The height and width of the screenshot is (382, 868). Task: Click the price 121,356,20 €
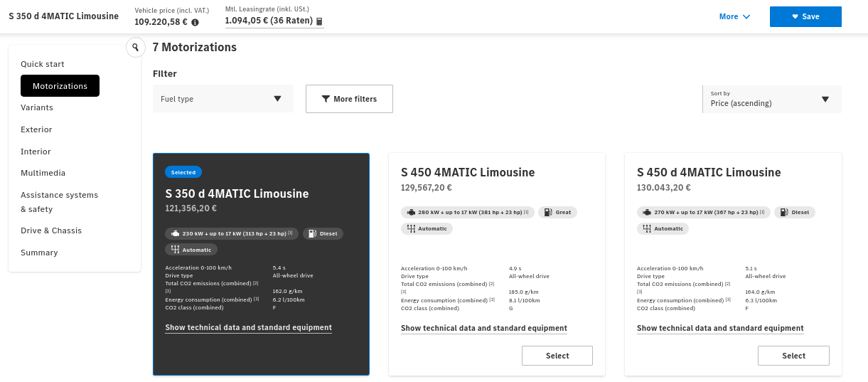[x=191, y=208]
